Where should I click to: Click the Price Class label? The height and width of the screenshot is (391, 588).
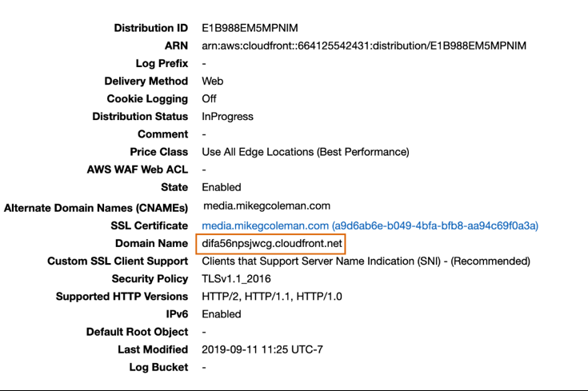158,152
